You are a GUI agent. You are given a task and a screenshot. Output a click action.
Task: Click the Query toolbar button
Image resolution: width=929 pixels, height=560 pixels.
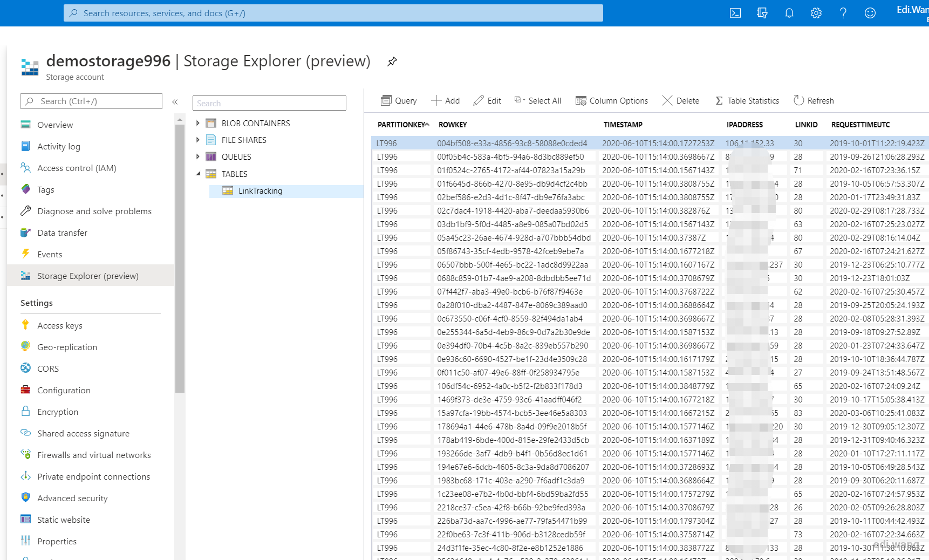399,100
